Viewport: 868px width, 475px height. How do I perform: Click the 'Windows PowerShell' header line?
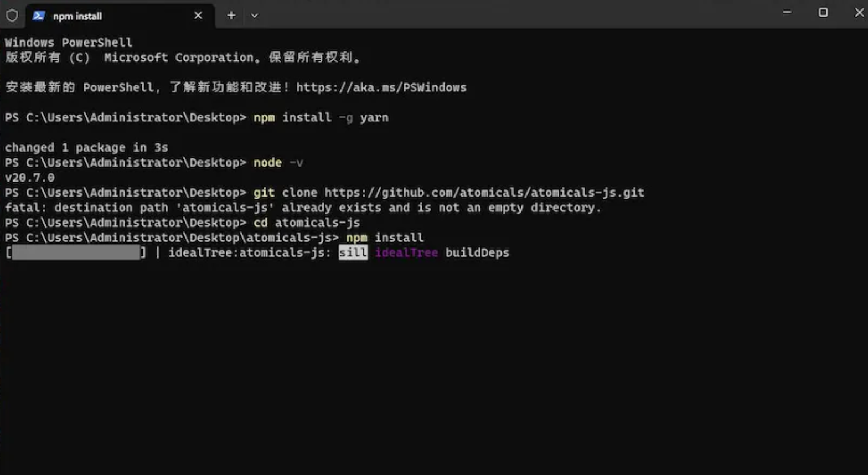[x=69, y=43]
